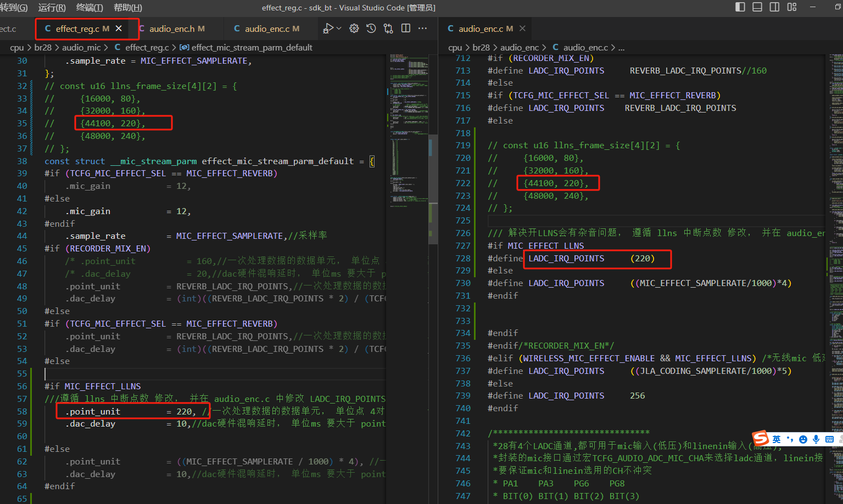
Task: Click line number 728 in right editor
Action: pos(463,258)
